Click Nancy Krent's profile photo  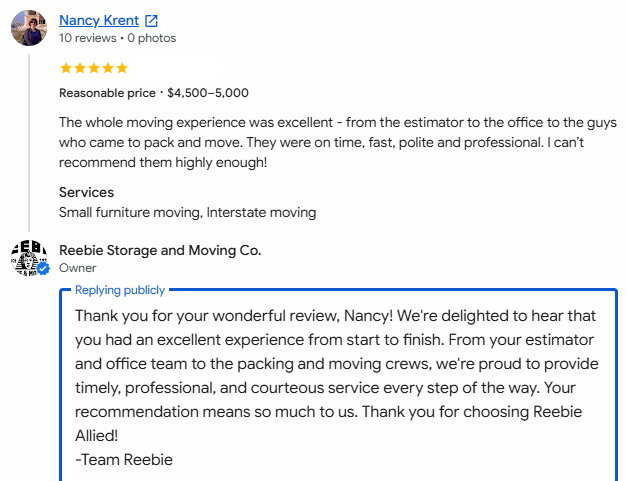tap(29, 28)
